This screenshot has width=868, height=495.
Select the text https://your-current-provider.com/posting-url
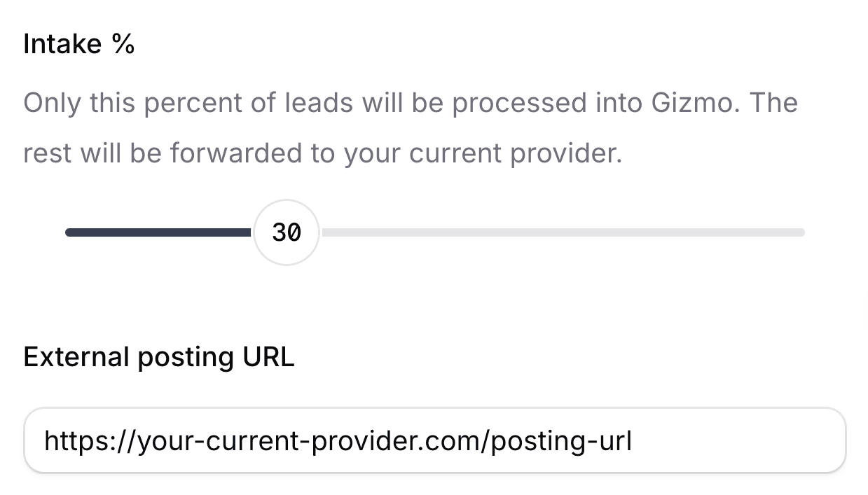click(x=339, y=440)
